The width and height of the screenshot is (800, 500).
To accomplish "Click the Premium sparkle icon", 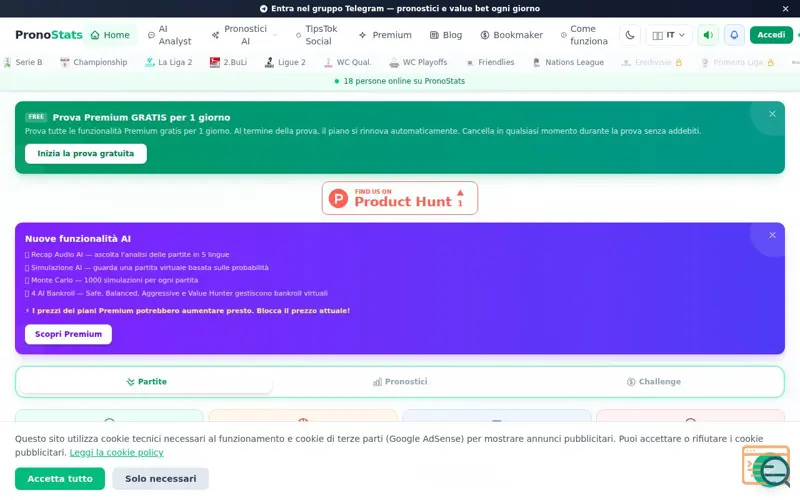I will tap(362, 35).
